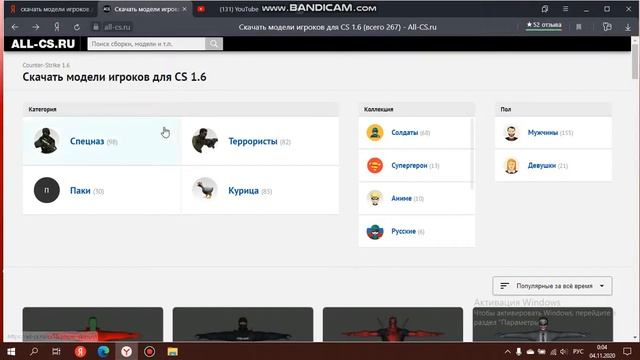Open the browser hamburger menu
This screenshot has width=640, height=360.
click(x=565, y=9)
